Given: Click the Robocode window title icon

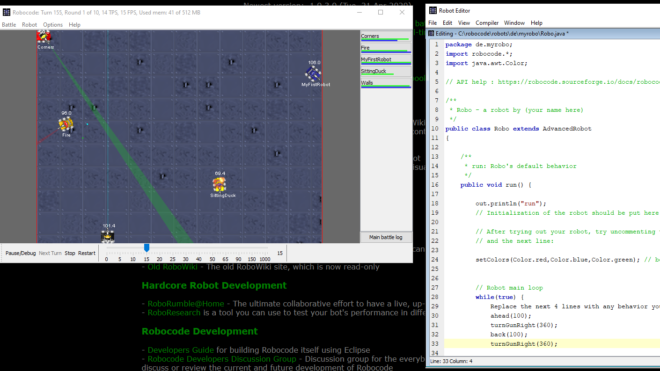Looking at the screenshot, I should click(6, 13).
